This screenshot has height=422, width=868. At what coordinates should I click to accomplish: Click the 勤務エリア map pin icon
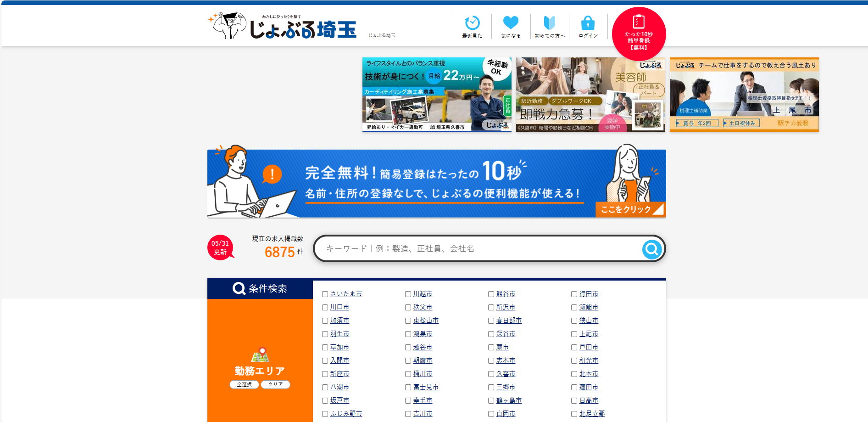tap(260, 355)
